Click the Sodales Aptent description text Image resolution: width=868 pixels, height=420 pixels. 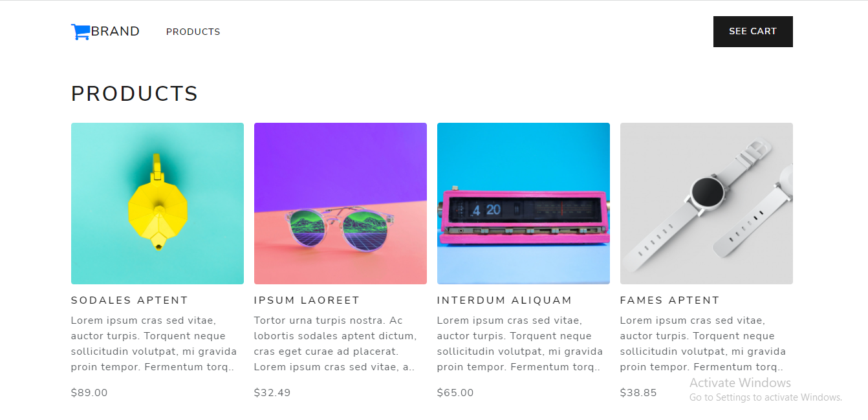pyautogui.click(x=154, y=344)
